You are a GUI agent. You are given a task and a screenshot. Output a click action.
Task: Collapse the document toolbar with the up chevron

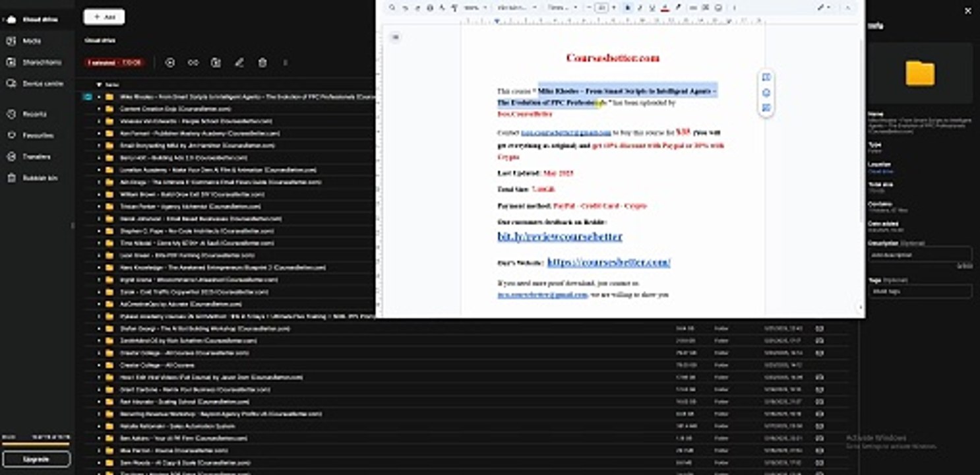tap(847, 8)
